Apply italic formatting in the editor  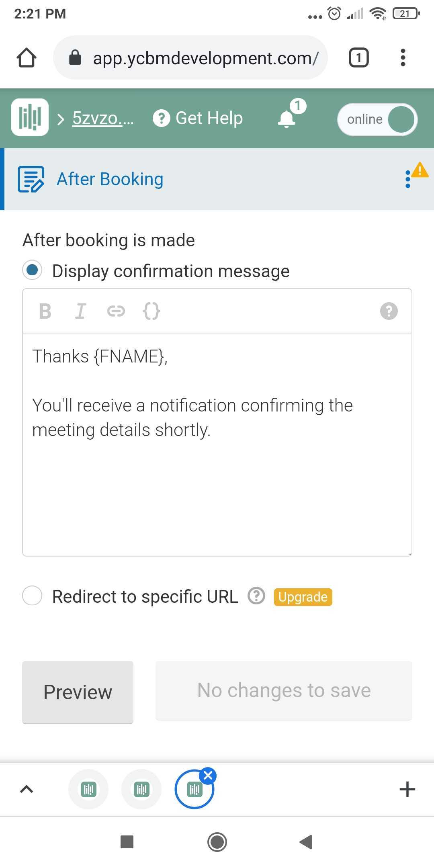(x=81, y=311)
